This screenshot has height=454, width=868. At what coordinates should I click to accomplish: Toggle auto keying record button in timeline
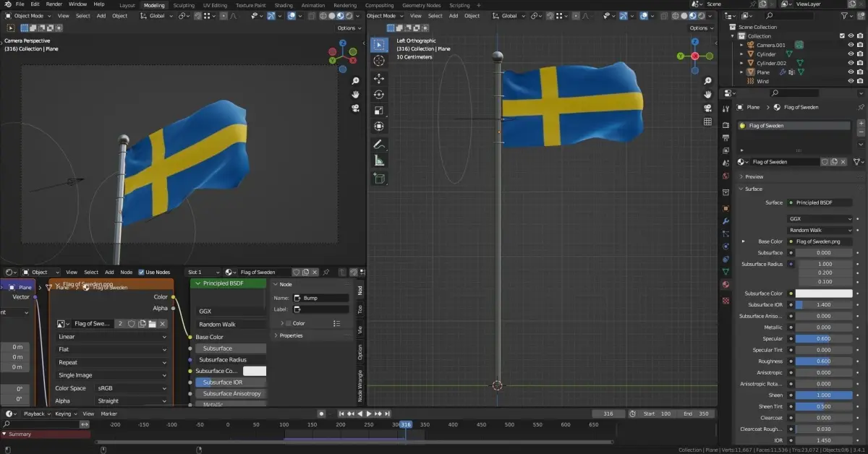tap(321, 414)
